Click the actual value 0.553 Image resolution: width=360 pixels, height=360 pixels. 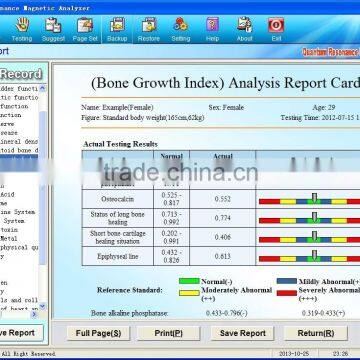point(223,199)
